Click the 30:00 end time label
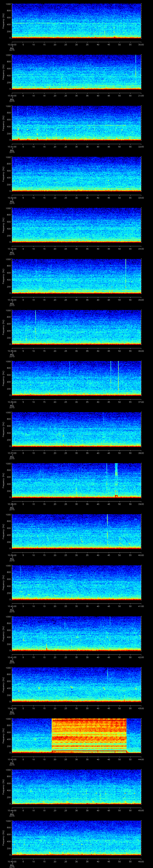Image resolution: width=153 pixels, height=868 pixels. click(141, 44)
